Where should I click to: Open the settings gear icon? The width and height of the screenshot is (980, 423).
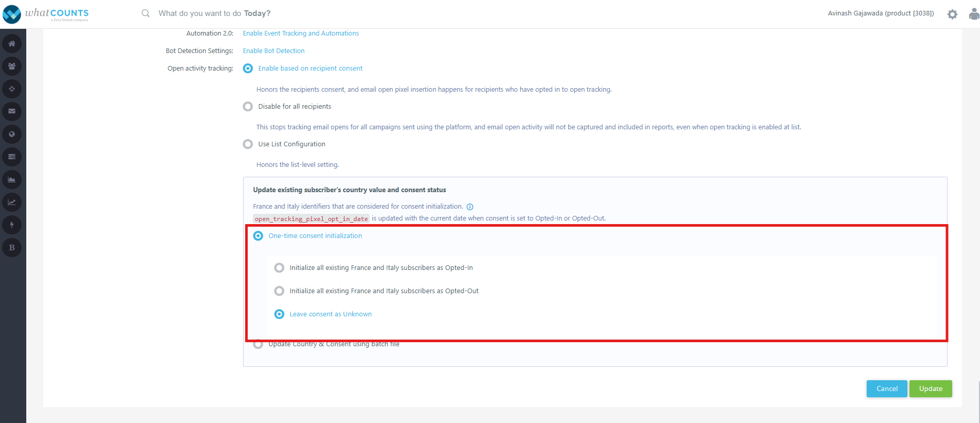[952, 14]
